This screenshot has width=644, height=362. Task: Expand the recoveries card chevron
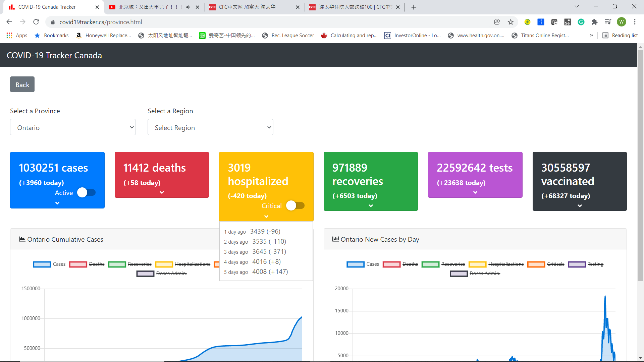(371, 205)
